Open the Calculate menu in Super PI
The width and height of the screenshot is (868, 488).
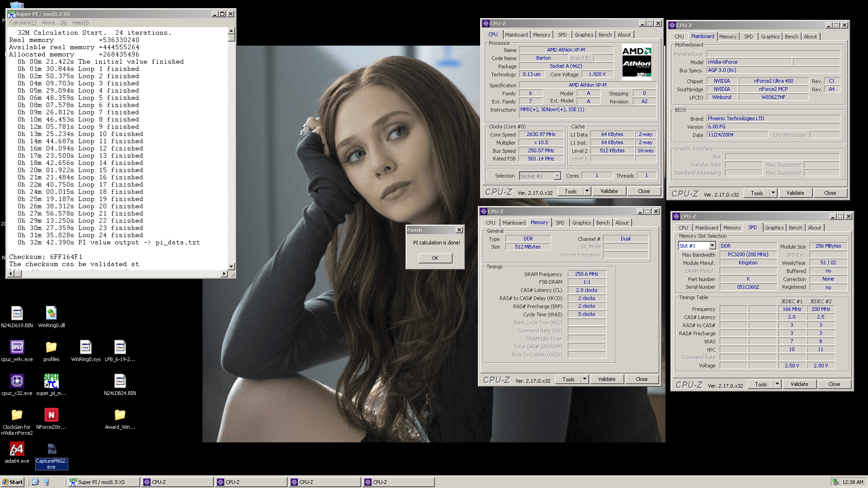23,23
